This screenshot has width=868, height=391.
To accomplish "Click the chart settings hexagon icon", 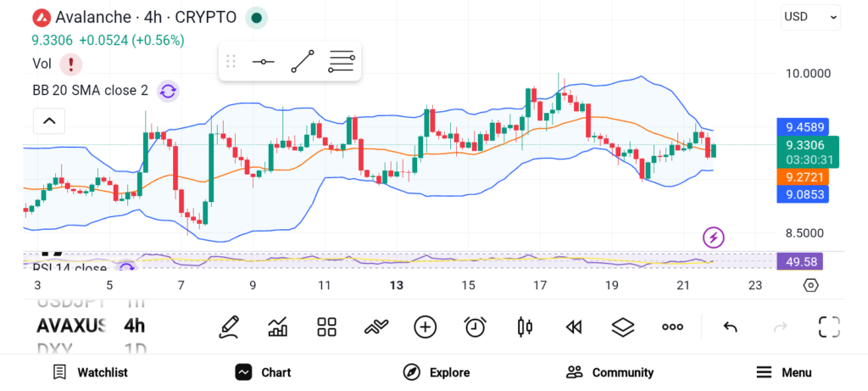I will (810, 285).
